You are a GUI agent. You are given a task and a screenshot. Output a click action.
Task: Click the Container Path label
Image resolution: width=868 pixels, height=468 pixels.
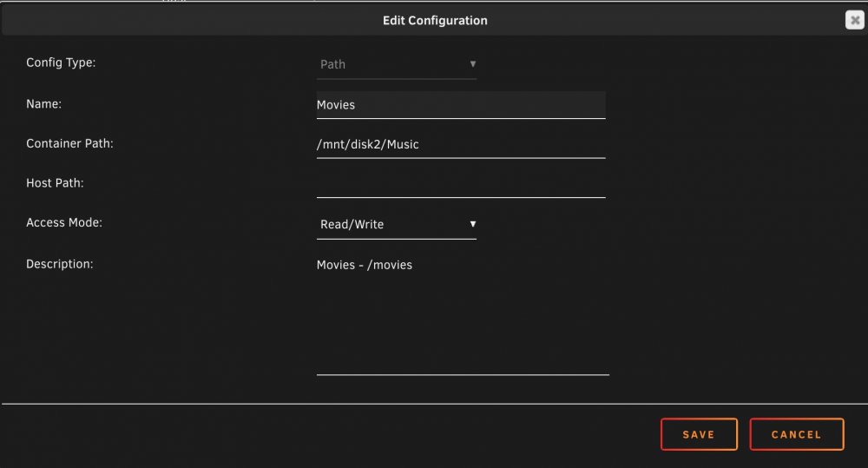tap(69, 143)
